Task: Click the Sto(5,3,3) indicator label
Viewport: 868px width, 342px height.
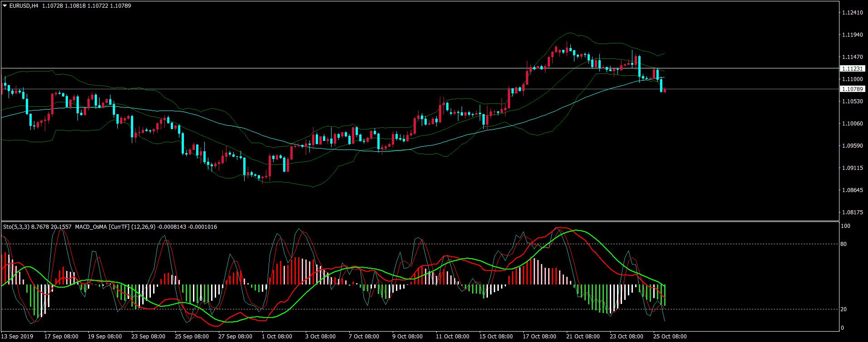Action: tap(16, 227)
